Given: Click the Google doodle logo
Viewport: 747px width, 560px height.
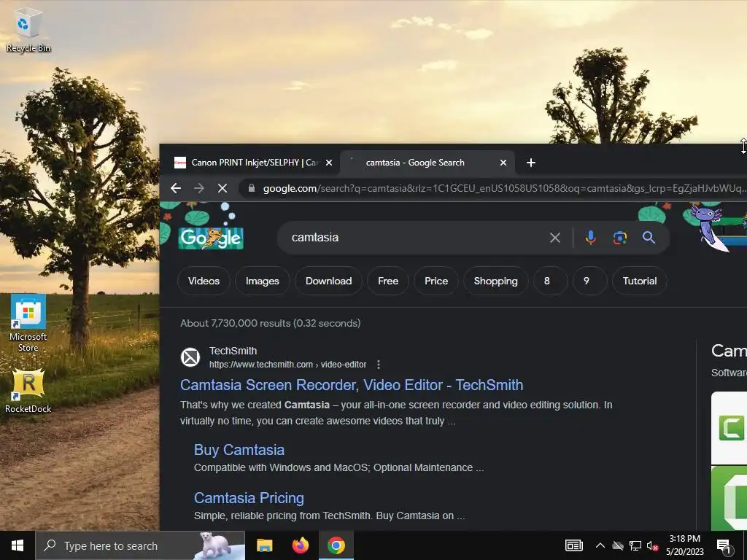Looking at the screenshot, I should pyautogui.click(x=211, y=237).
